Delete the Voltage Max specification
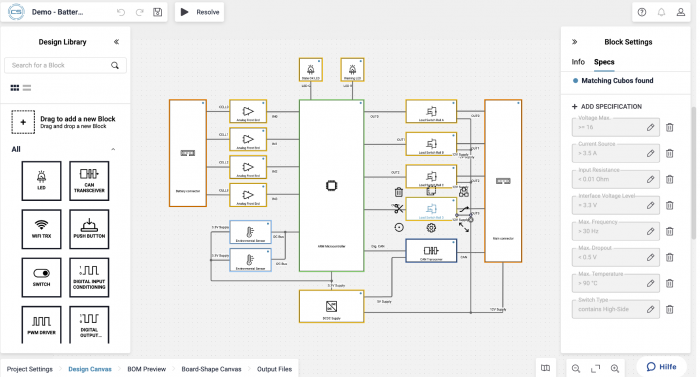This screenshot has width=700, height=377. [x=670, y=127]
